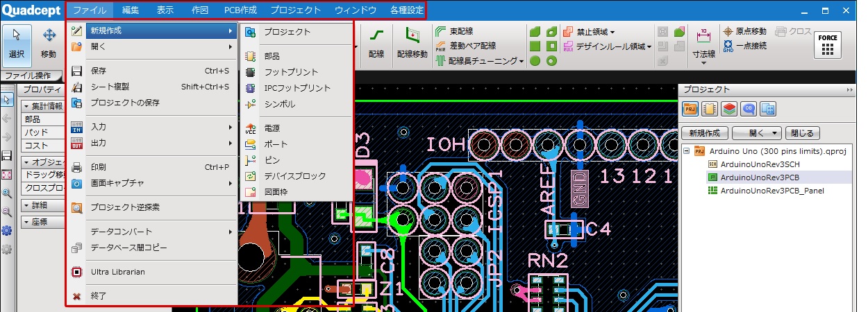Open the 編集 menu

[131, 10]
